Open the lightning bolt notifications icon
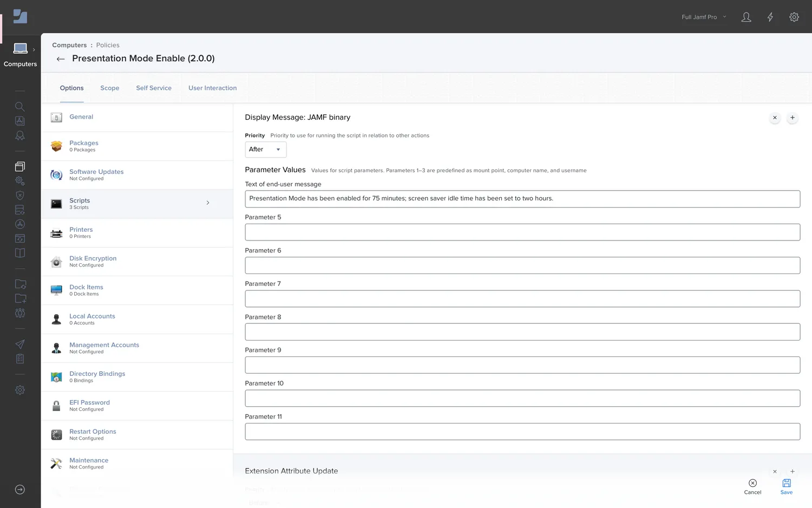Viewport: 812px width, 508px height. [770, 17]
